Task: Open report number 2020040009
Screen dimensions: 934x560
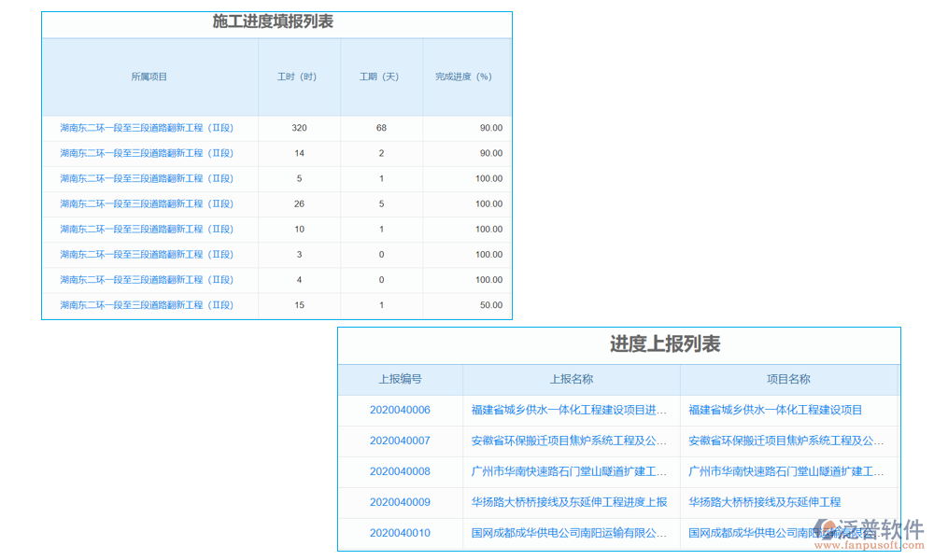Action: click(x=400, y=502)
